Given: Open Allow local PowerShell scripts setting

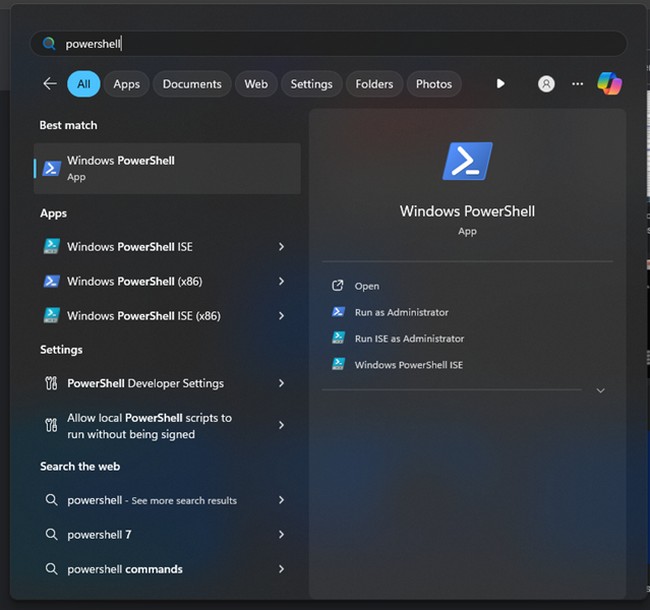Looking at the screenshot, I should coord(167,426).
